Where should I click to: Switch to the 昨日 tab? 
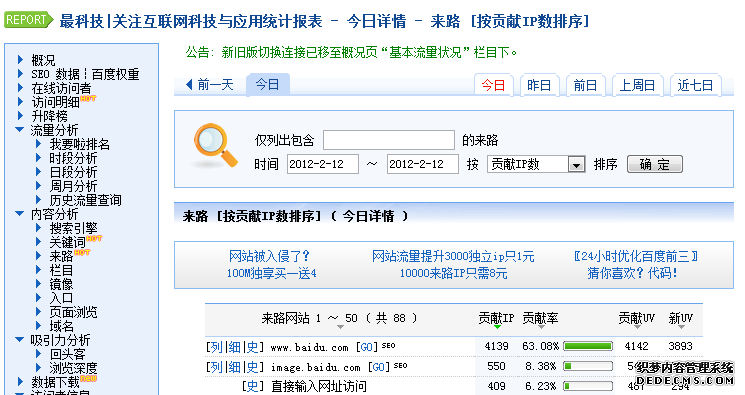point(539,85)
